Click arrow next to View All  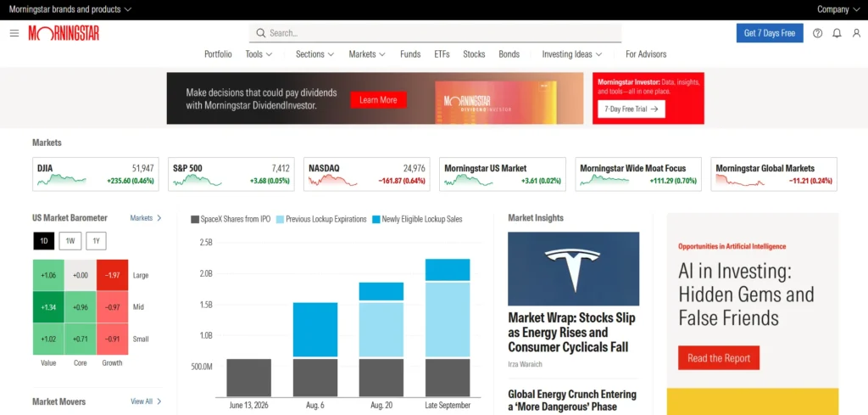pyautogui.click(x=159, y=401)
